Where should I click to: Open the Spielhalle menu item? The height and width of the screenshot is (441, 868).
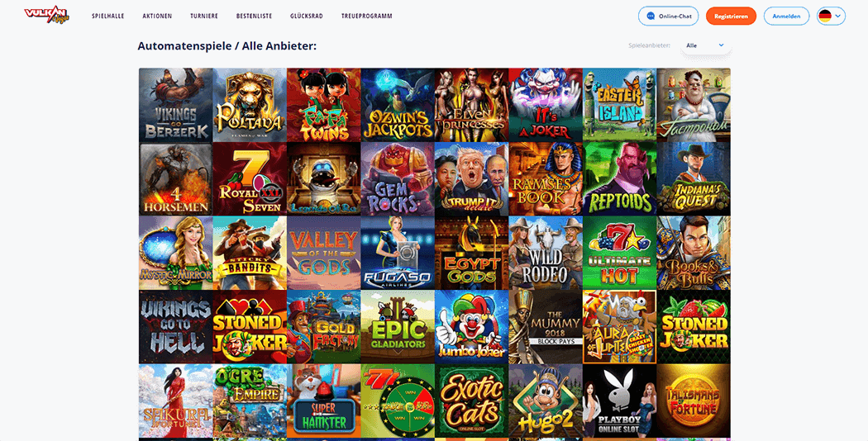(108, 16)
